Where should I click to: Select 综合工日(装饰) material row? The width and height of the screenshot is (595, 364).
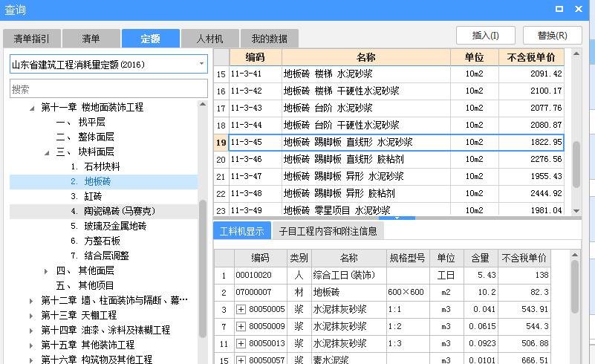tap(383, 275)
